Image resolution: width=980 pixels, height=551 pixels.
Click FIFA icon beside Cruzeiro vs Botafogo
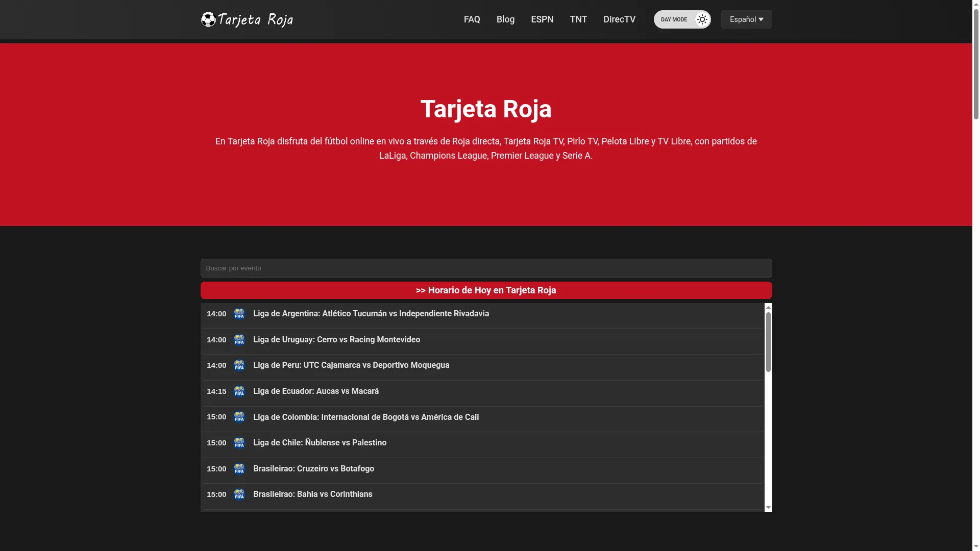tap(239, 469)
